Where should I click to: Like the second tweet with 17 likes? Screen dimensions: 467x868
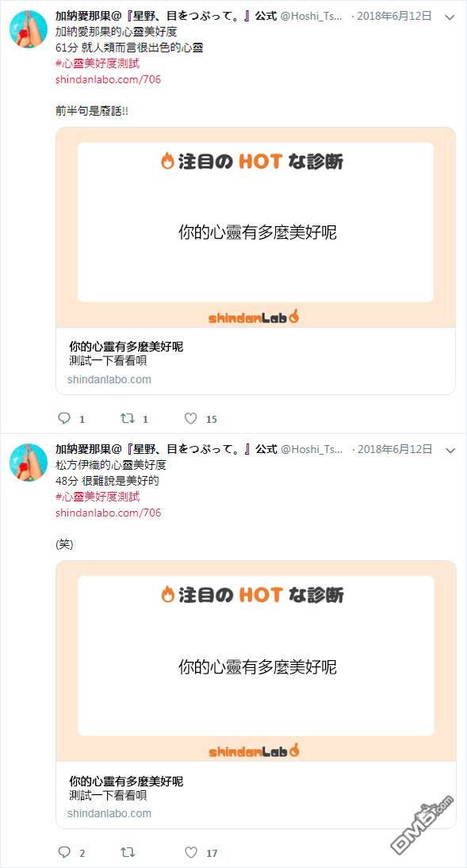[x=191, y=852]
